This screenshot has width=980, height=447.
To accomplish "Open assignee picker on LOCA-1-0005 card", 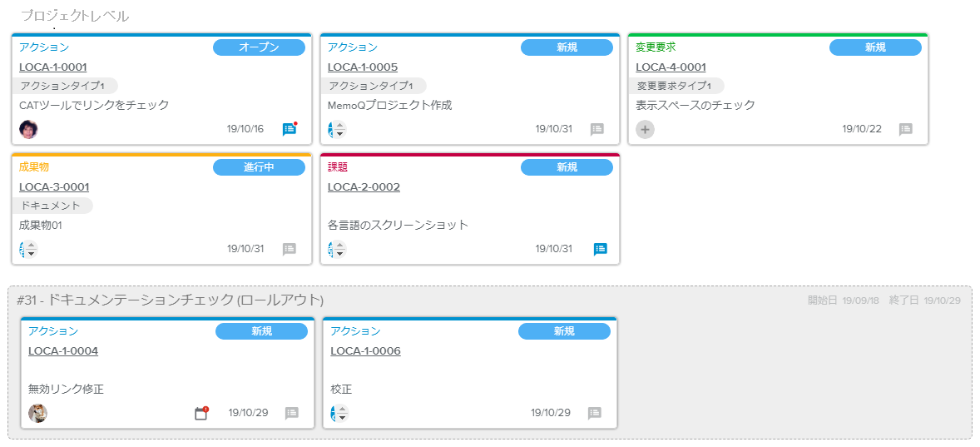I will tap(337, 129).
